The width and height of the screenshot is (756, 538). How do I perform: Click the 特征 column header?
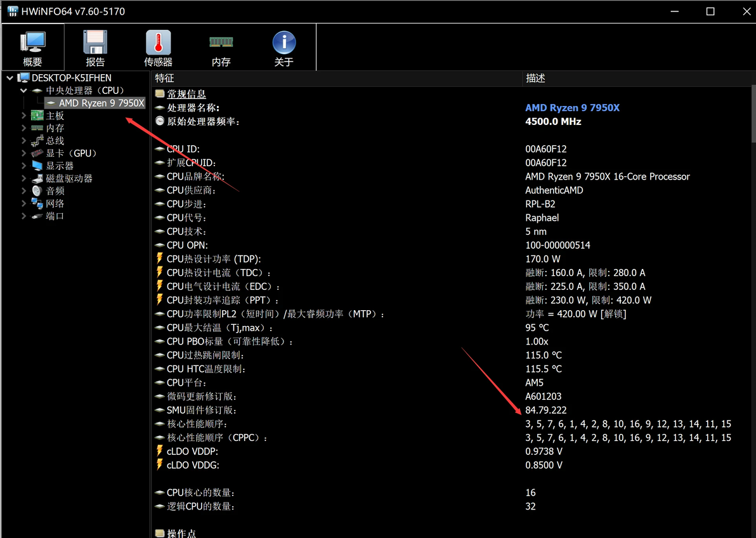point(337,78)
